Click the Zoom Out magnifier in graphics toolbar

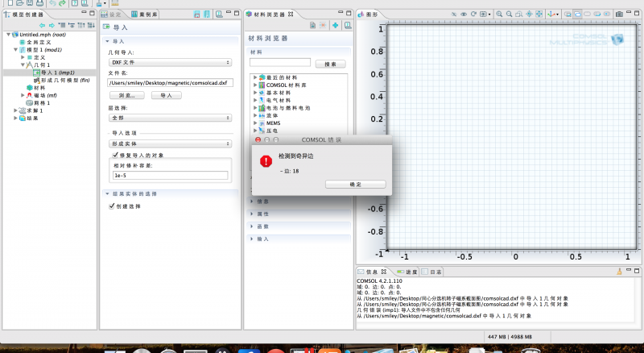pos(509,14)
